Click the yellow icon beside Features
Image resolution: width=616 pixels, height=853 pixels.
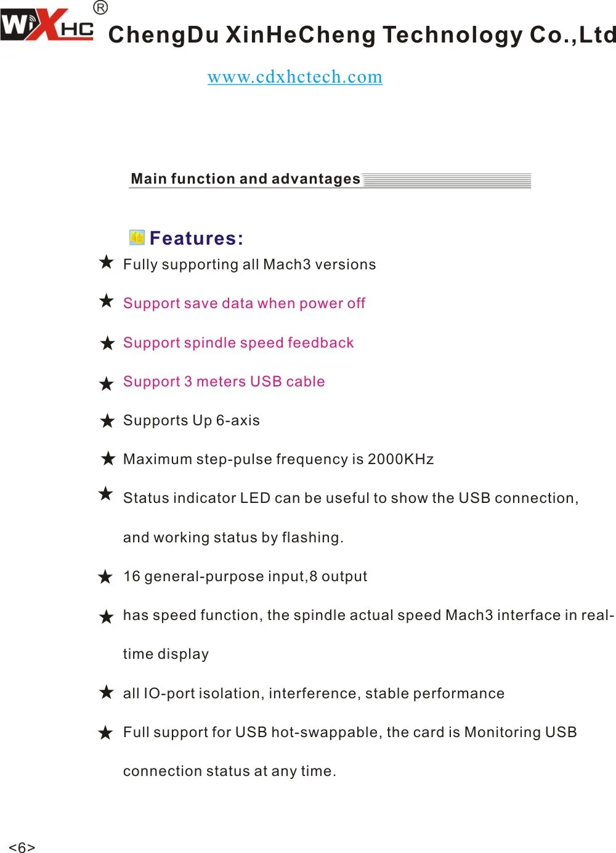point(137,237)
